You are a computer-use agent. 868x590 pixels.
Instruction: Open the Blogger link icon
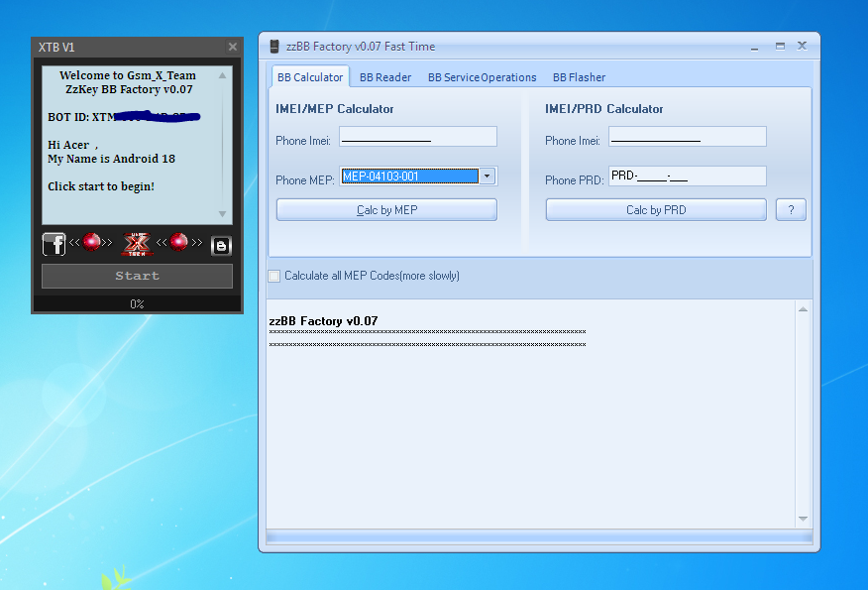[x=221, y=244]
